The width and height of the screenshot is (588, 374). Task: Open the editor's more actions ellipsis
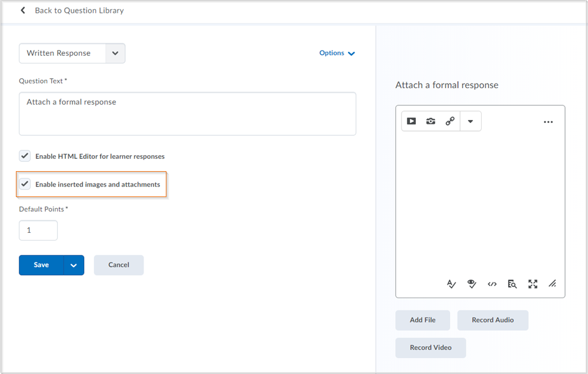pos(548,122)
